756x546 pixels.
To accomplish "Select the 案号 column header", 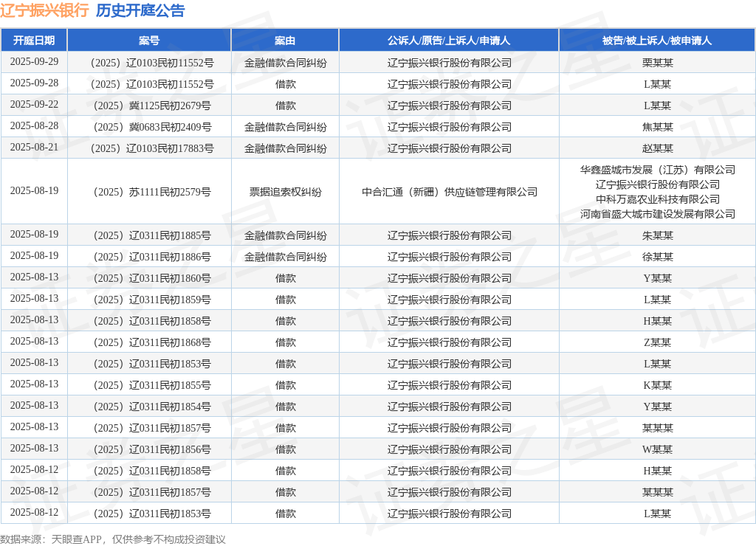I will point(149,41).
